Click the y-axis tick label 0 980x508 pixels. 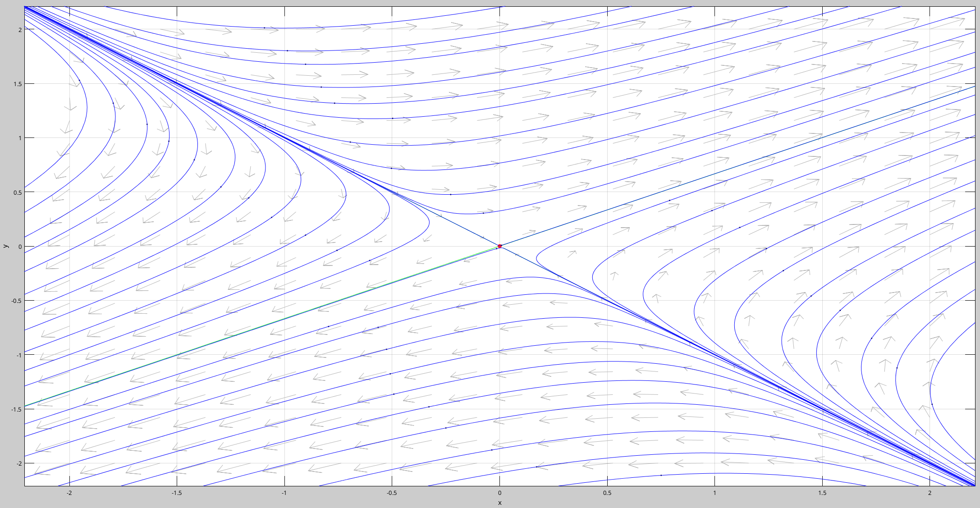click(20, 247)
